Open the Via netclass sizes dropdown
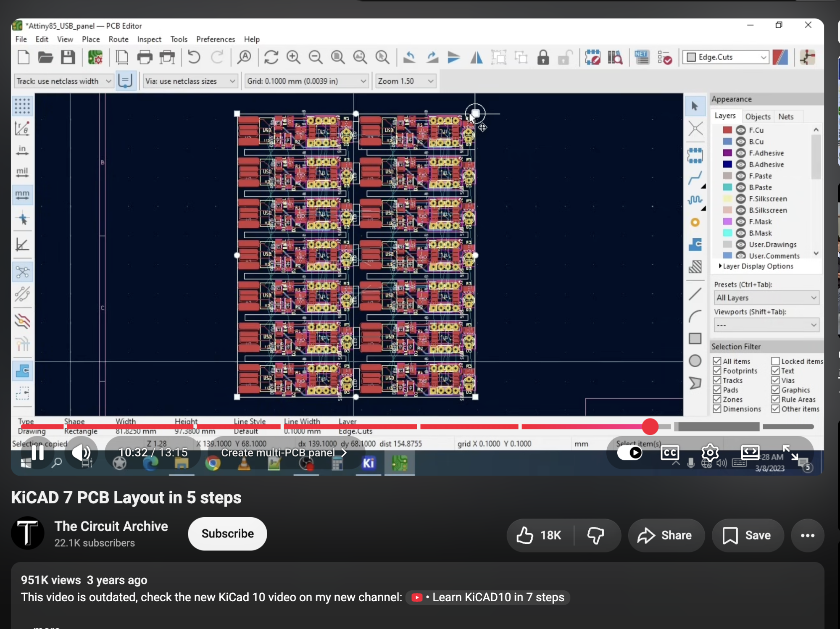 tap(190, 81)
